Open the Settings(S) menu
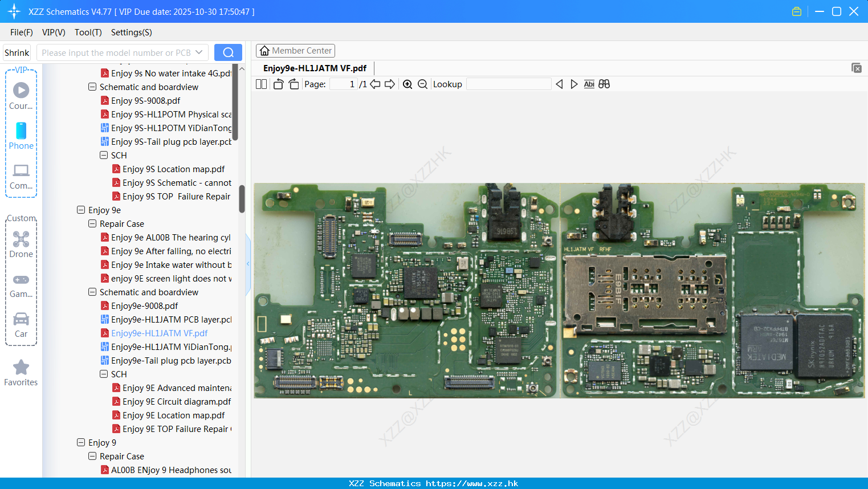Screen dimensions: 868x489 132,32
